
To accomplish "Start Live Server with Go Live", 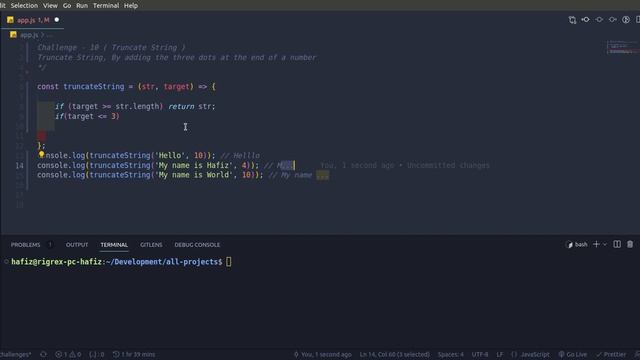I will click(573, 354).
